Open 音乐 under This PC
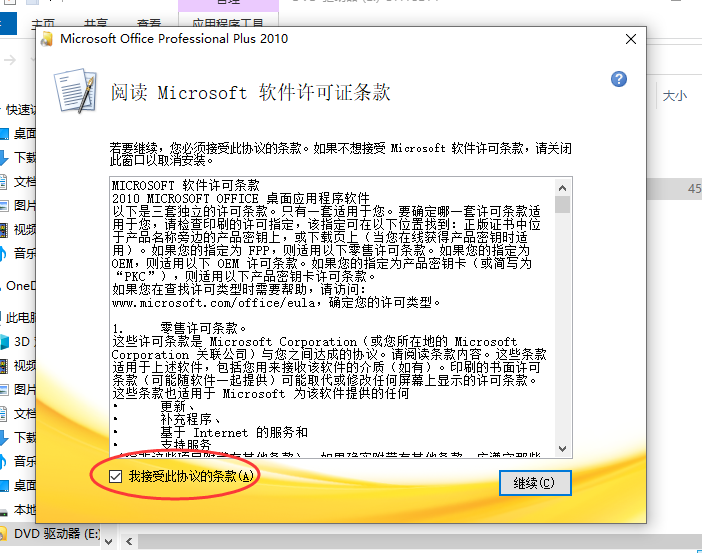This screenshot has height=553, width=702. (18, 461)
